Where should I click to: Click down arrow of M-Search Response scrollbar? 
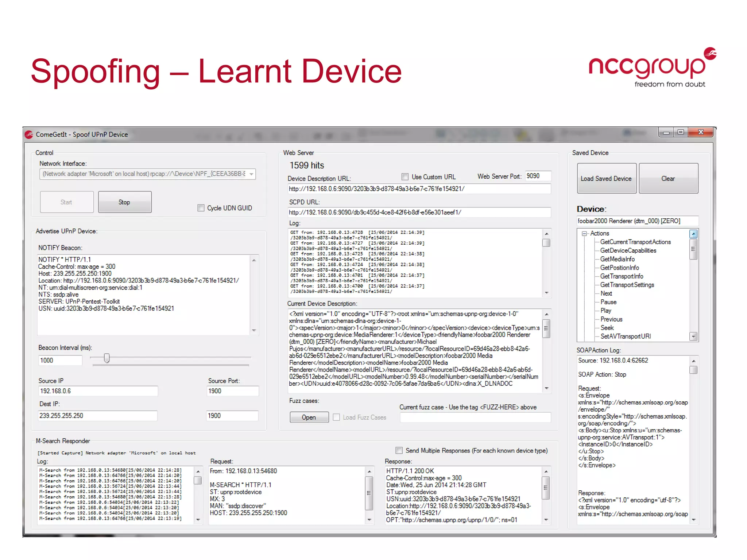[x=546, y=520]
